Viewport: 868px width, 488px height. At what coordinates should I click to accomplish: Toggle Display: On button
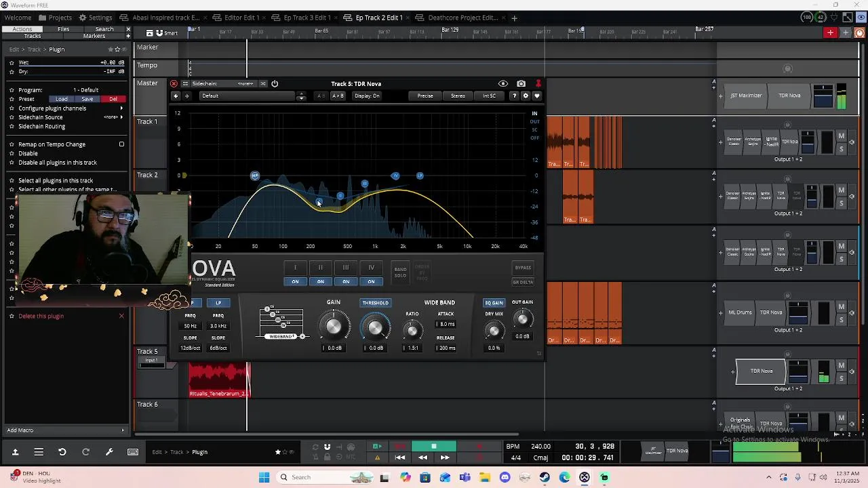click(367, 96)
